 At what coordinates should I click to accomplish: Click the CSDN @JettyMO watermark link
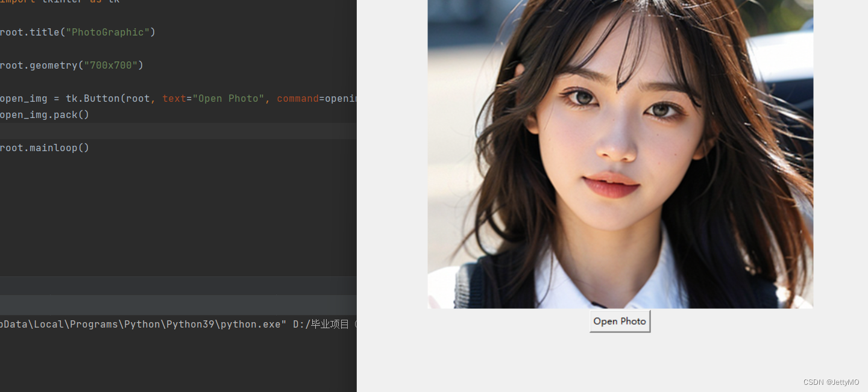click(832, 382)
